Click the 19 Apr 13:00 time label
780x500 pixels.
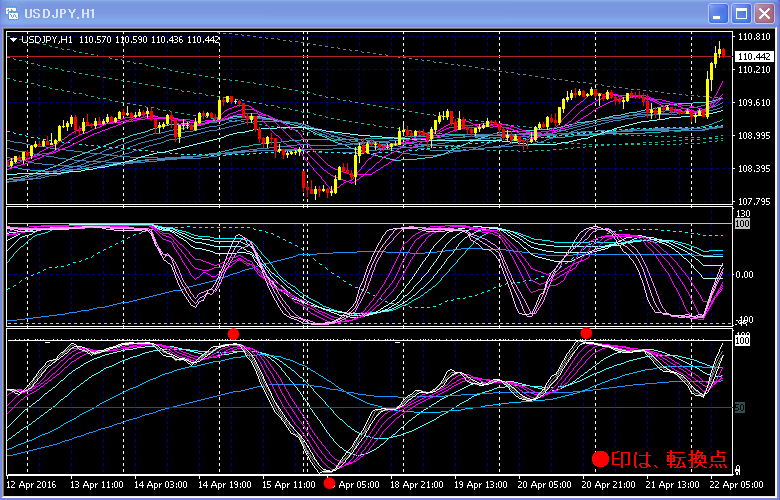(x=482, y=484)
